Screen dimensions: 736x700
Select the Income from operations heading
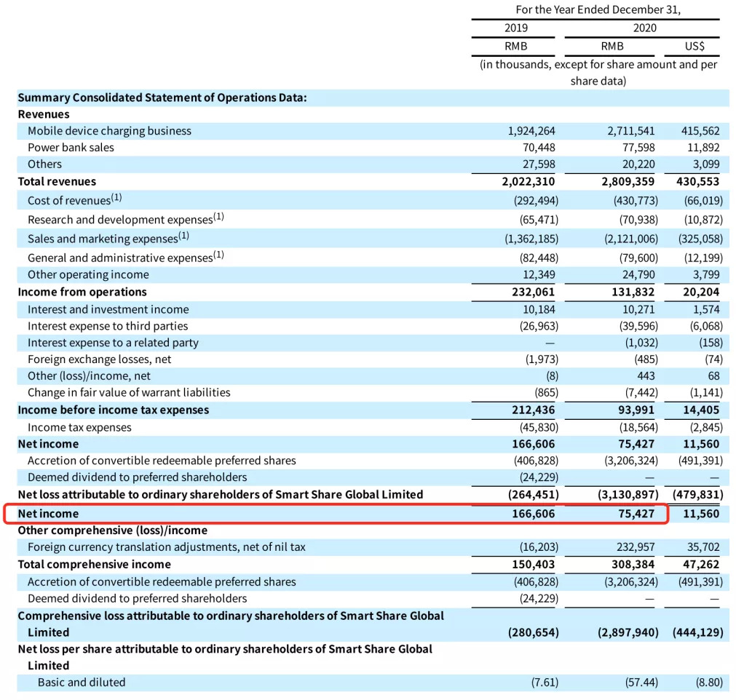coord(82,292)
